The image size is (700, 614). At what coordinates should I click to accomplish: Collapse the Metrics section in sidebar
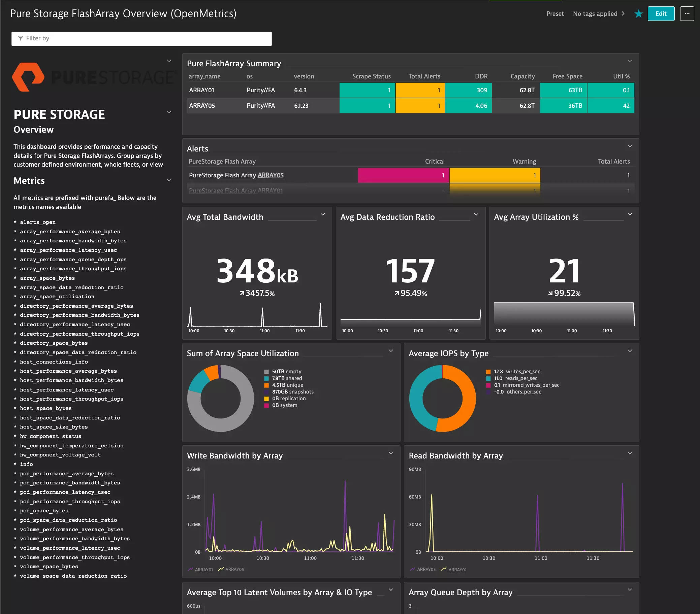pos(169,180)
